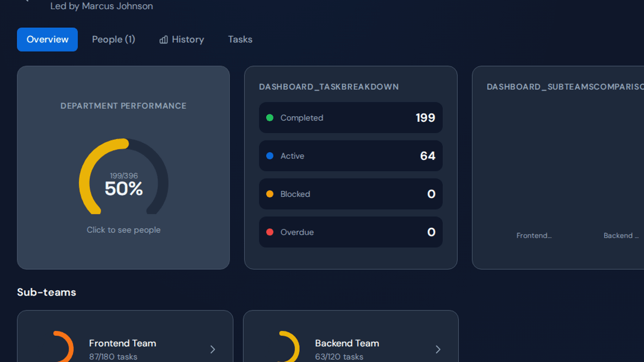Open the Completed 199 task row
The width and height of the screenshot is (644, 362).
pyautogui.click(x=351, y=118)
